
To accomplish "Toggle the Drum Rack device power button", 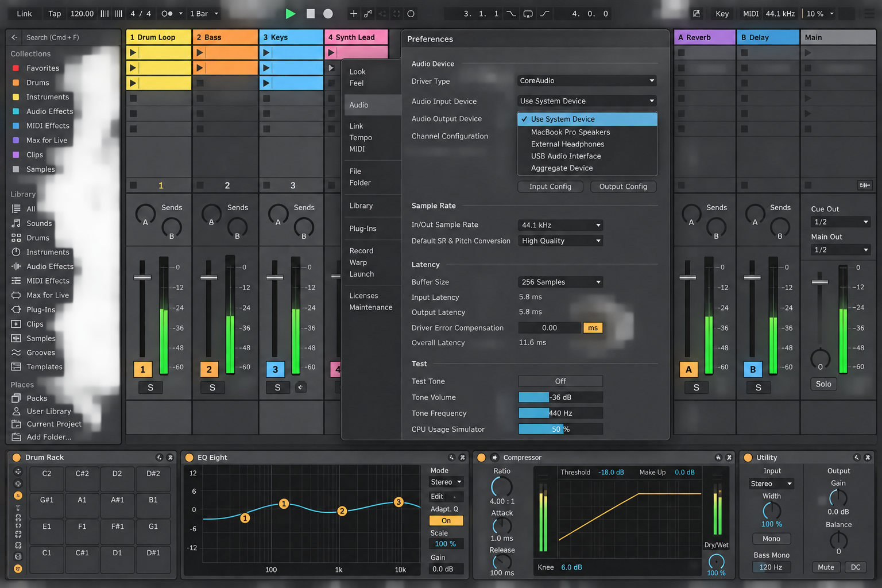I will pos(16,458).
